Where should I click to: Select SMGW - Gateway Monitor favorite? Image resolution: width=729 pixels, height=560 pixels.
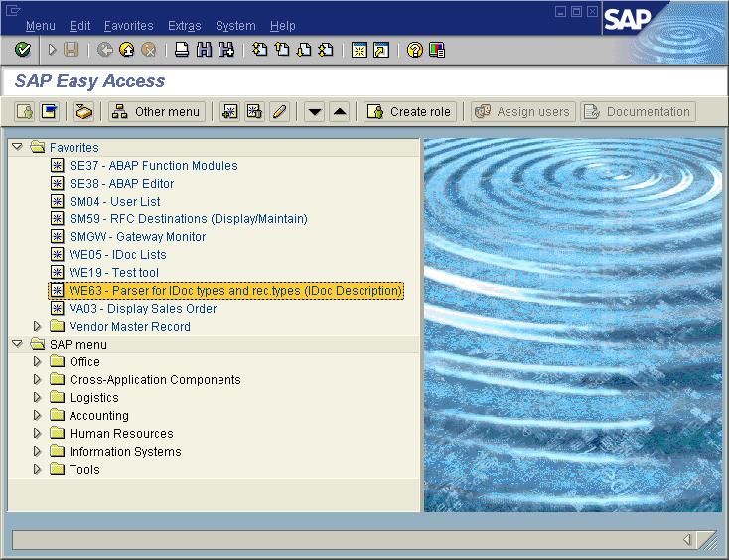click(x=138, y=236)
